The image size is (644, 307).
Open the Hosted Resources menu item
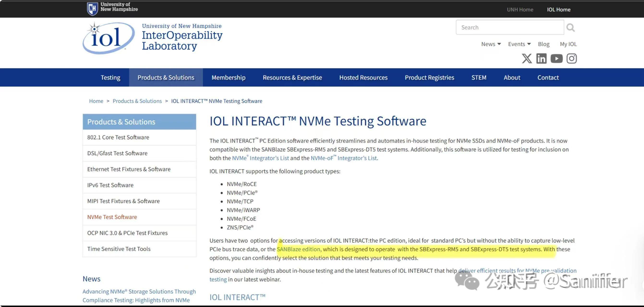(x=363, y=78)
